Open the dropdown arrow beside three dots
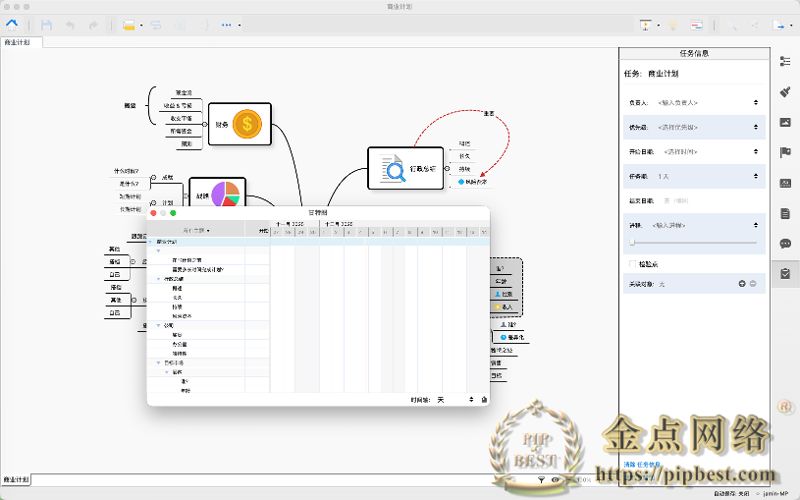This screenshot has height=500, width=800. pos(239,26)
